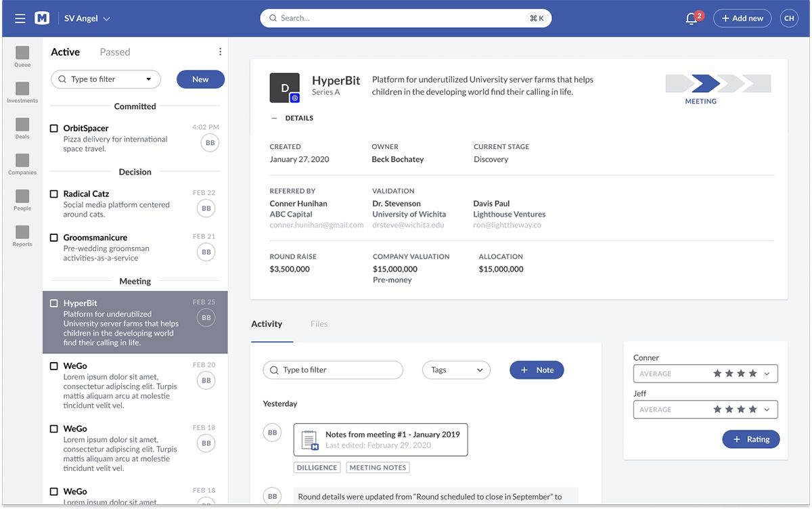Click BB avatar on WeGo FEB 20 deal
Viewport: 812px width, 509px height.
206,380
